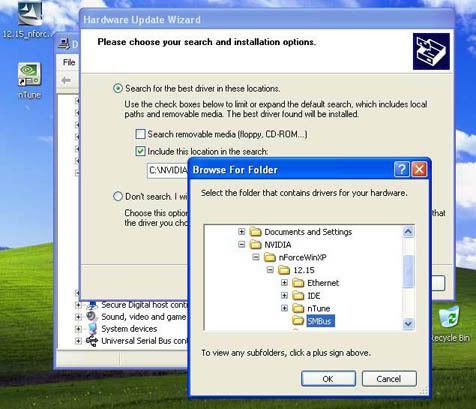Screen dimensions: 476x409
Task: Click the folder tree scrollbar down arrow
Action: [x=408, y=323]
